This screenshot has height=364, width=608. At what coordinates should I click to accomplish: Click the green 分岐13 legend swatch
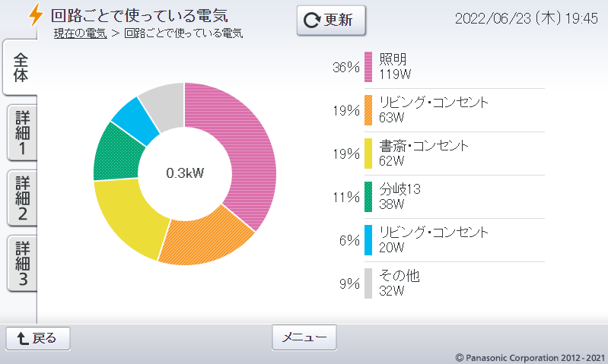click(368, 197)
